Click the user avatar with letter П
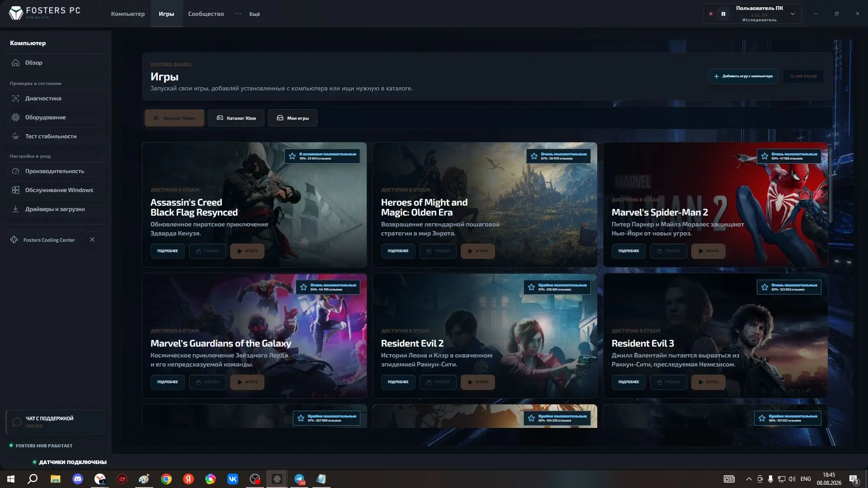 coord(723,14)
